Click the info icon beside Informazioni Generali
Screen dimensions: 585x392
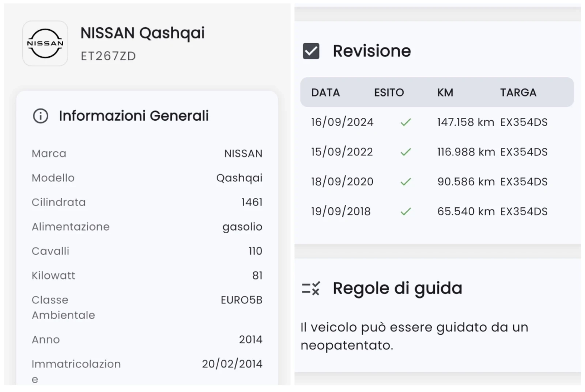40,116
